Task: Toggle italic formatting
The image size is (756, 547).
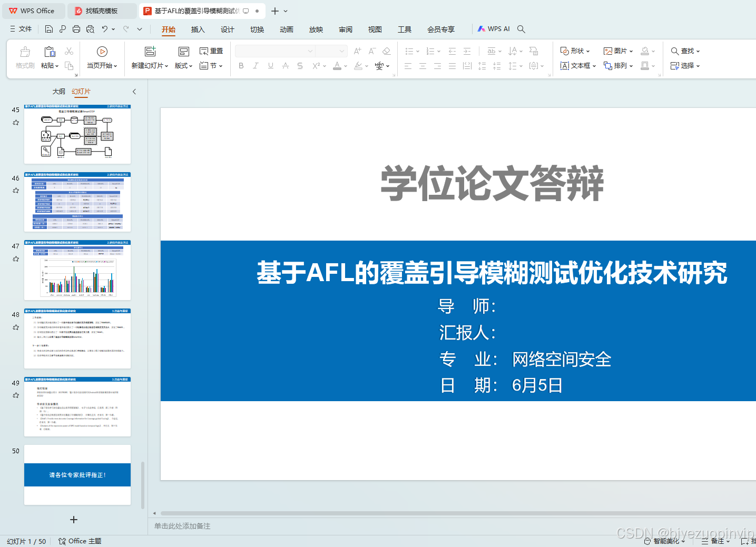Action: click(256, 65)
